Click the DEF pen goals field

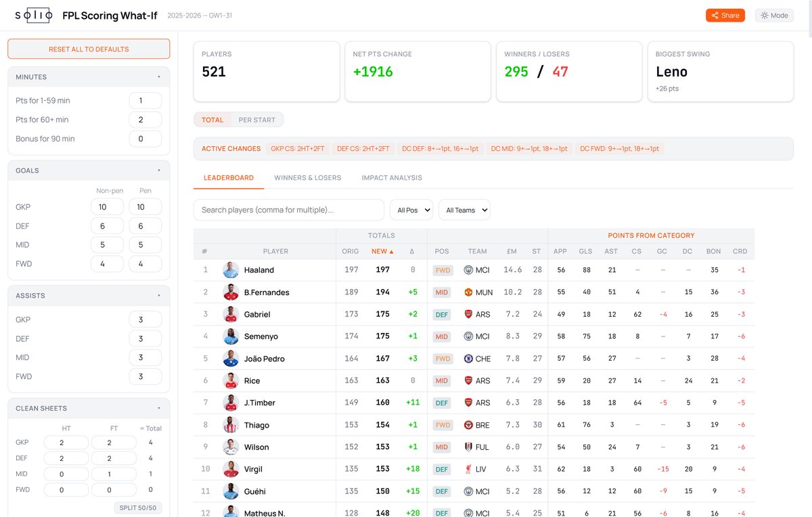coord(145,226)
